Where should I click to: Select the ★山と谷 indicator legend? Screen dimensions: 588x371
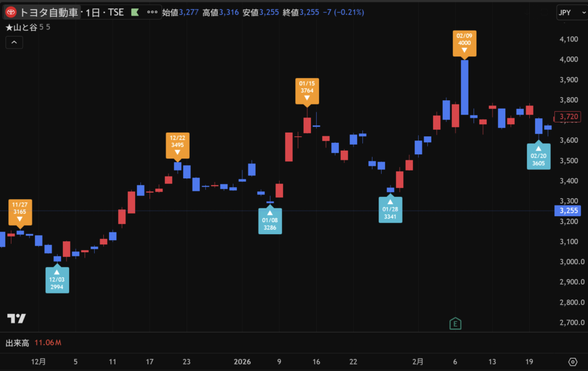pyautogui.click(x=21, y=28)
